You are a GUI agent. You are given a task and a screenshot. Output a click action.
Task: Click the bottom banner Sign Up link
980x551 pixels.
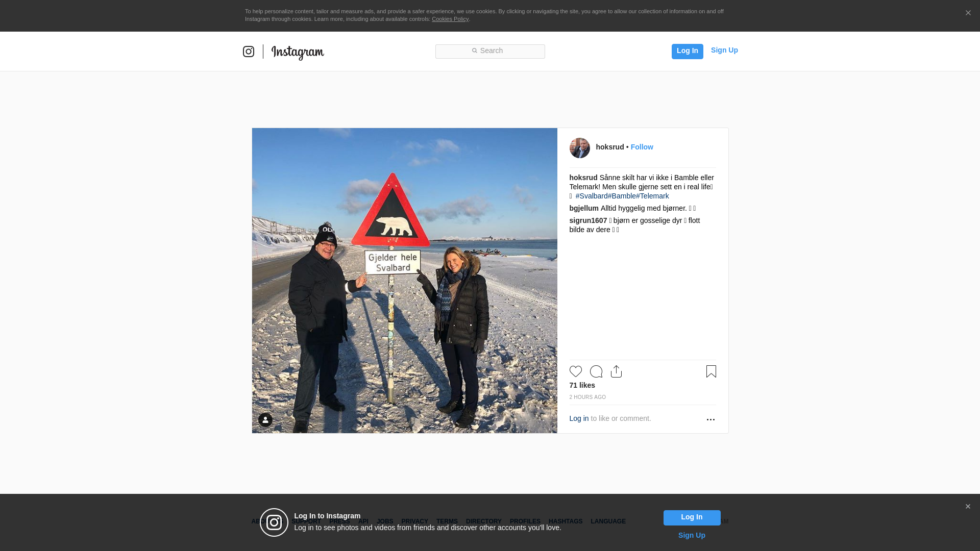pyautogui.click(x=692, y=535)
